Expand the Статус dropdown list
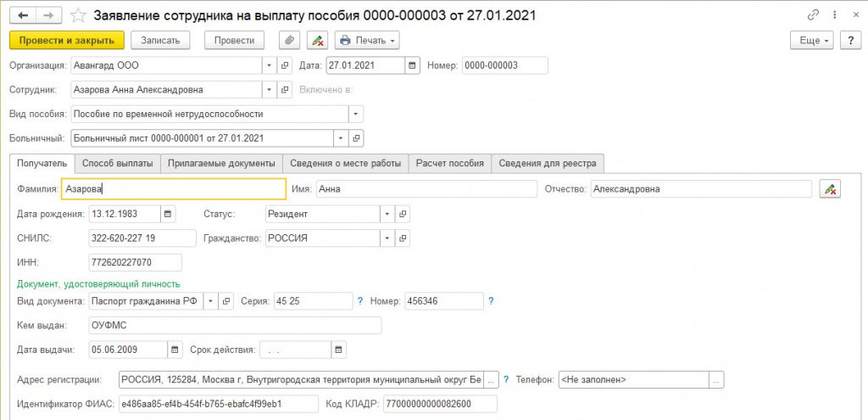This screenshot has width=868, height=420. tap(387, 214)
